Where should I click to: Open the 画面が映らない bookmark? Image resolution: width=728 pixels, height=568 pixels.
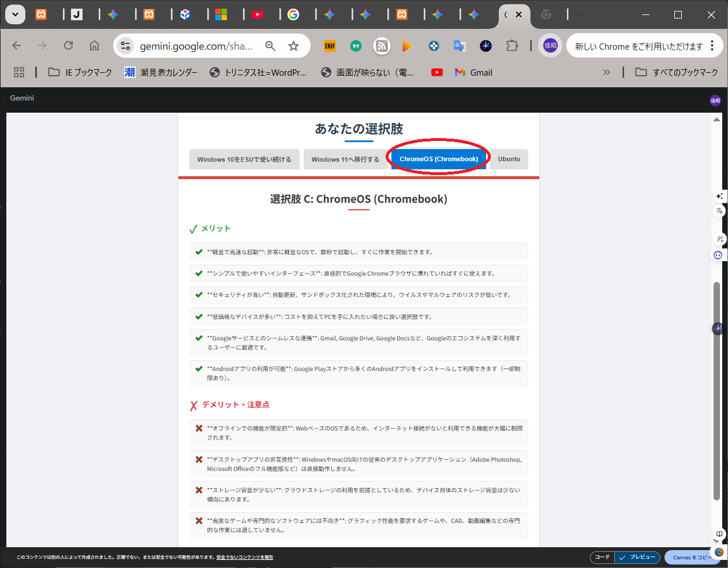point(367,72)
